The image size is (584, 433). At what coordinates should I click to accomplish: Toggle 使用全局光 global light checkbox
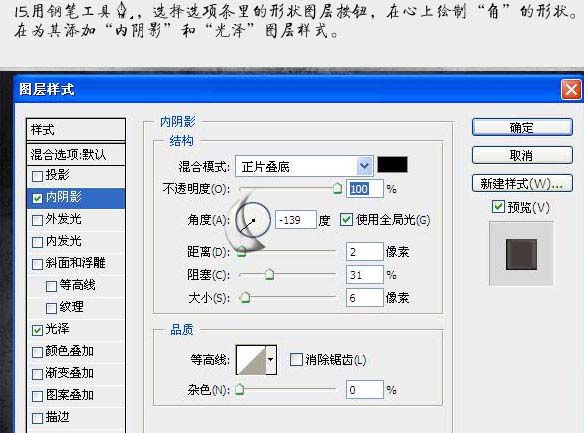(x=346, y=220)
